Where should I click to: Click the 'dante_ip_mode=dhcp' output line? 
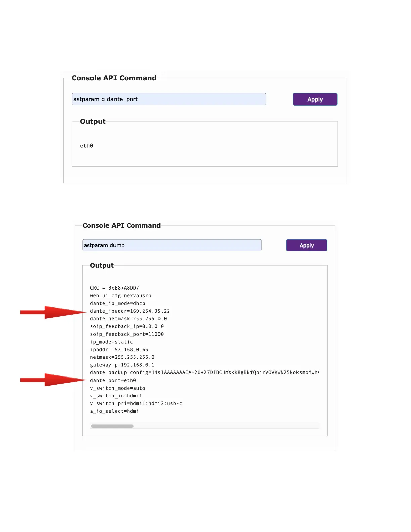click(x=118, y=303)
